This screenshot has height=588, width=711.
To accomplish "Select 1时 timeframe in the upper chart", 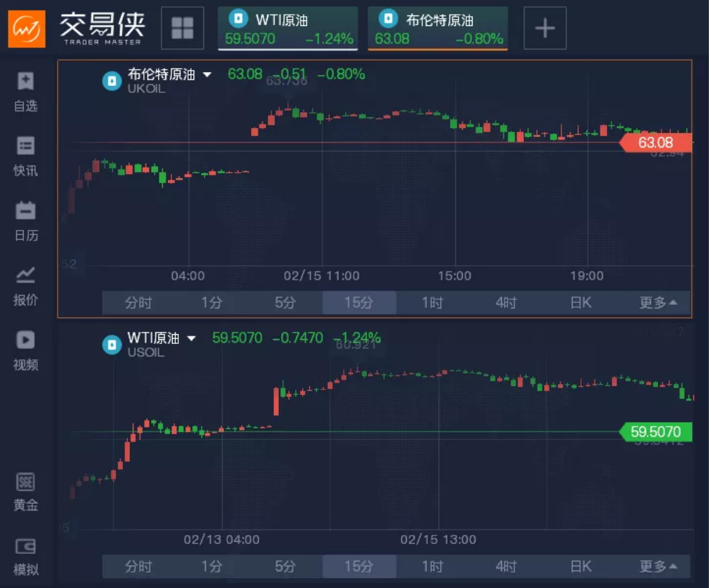I will point(432,303).
